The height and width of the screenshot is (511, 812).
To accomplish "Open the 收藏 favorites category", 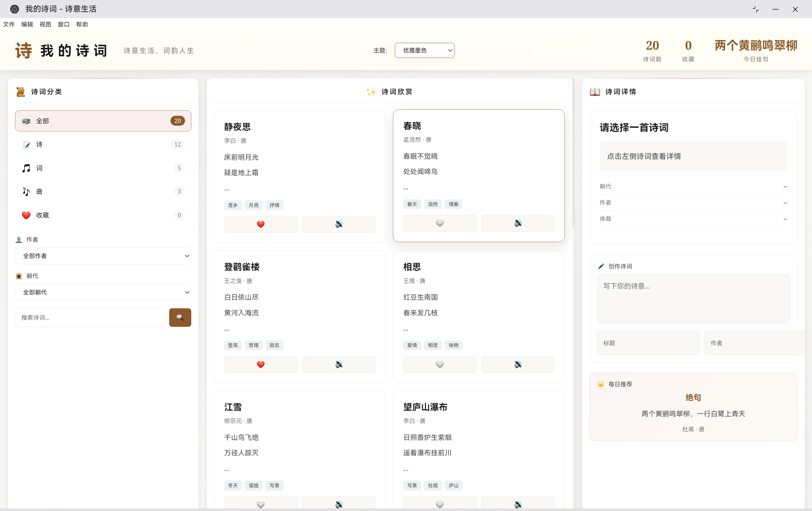I will coord(103,215).
